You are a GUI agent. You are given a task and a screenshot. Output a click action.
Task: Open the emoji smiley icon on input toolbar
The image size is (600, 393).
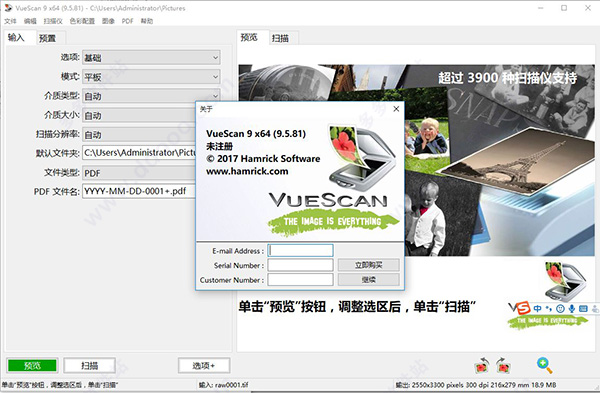(560, 308)
